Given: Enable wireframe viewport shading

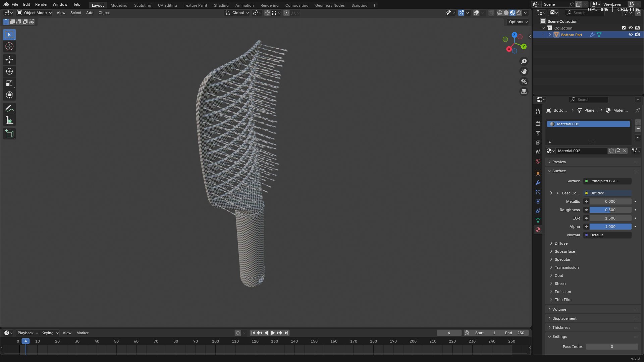Looking at the screenshot, I should click(500, 13).
